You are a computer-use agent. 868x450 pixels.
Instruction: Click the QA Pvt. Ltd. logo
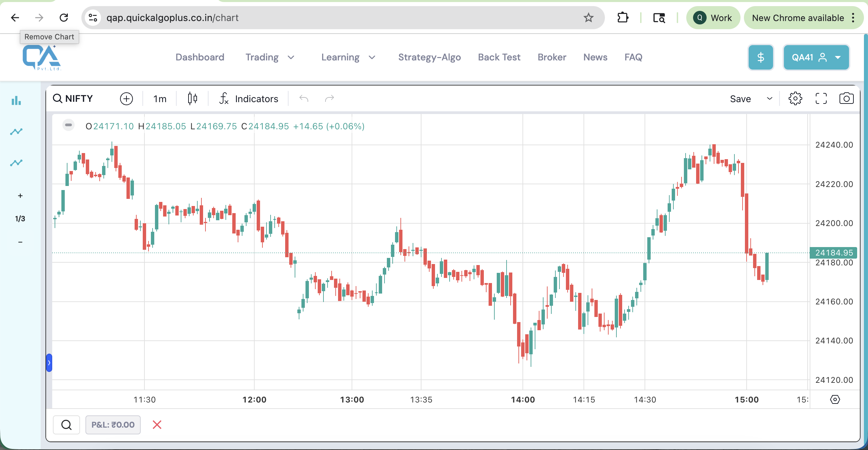click(x=42, y=58)
